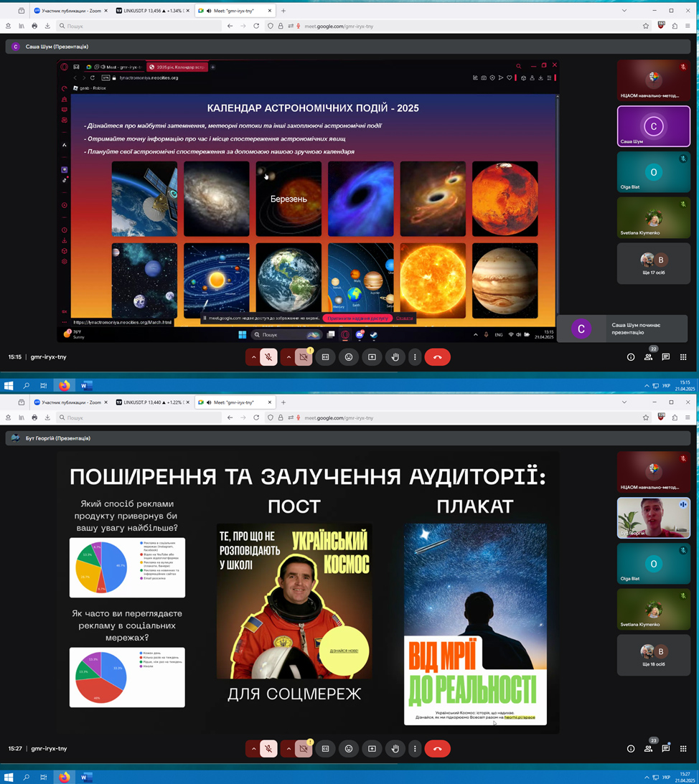
Task: Leave the call in the 15:15 Meet window
Action: (x=437, y=357)
